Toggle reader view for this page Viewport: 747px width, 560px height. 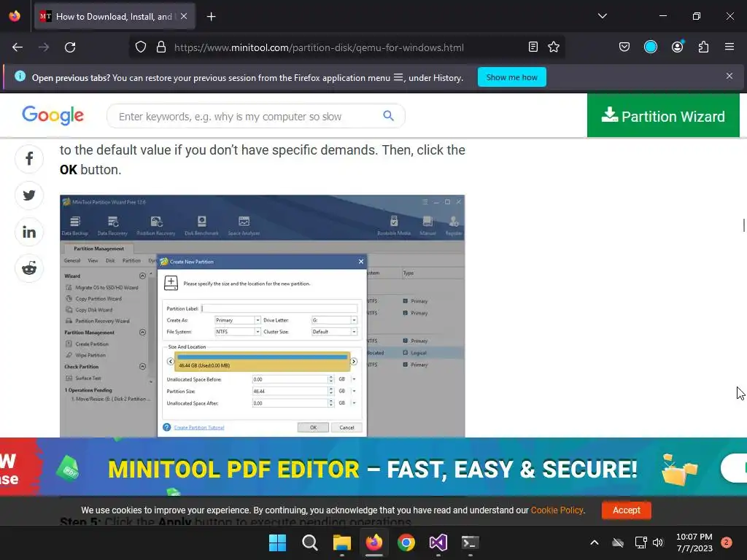[533, 47]
